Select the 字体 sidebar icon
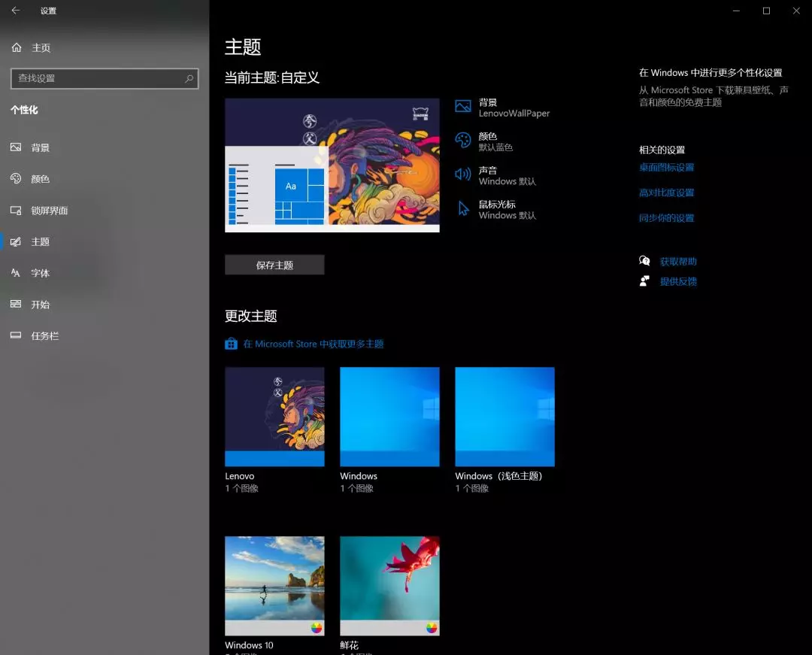 click(x=16, y=273)
